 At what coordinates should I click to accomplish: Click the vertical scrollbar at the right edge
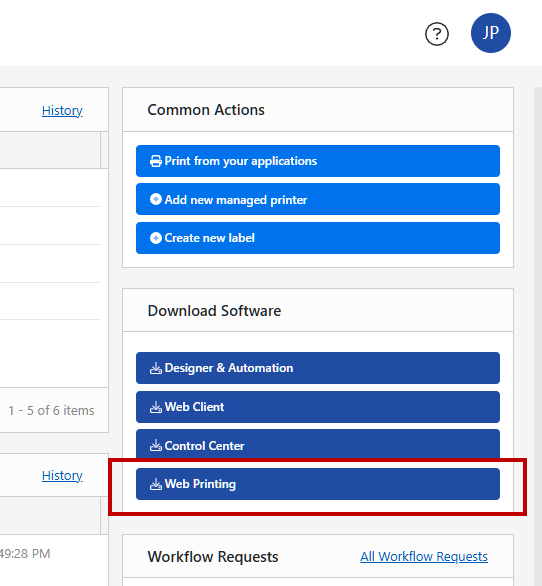538,336
